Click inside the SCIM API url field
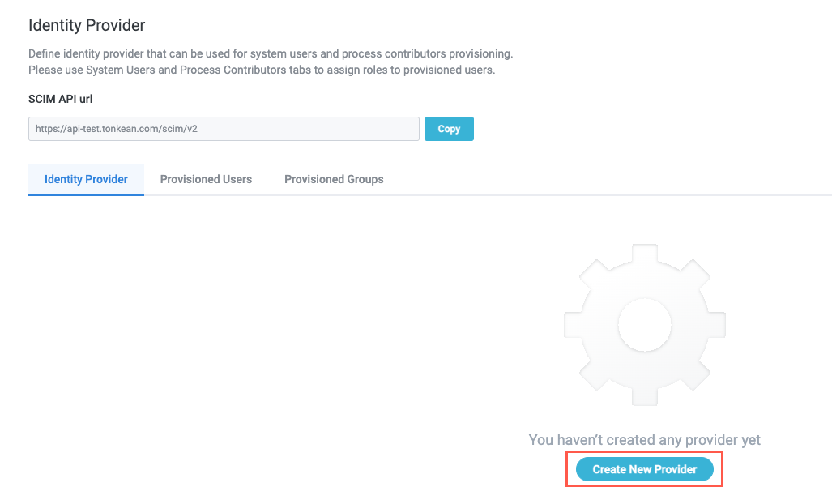This screenshot has width=832, height=504. pyautogui.click(x=224, y=128)
